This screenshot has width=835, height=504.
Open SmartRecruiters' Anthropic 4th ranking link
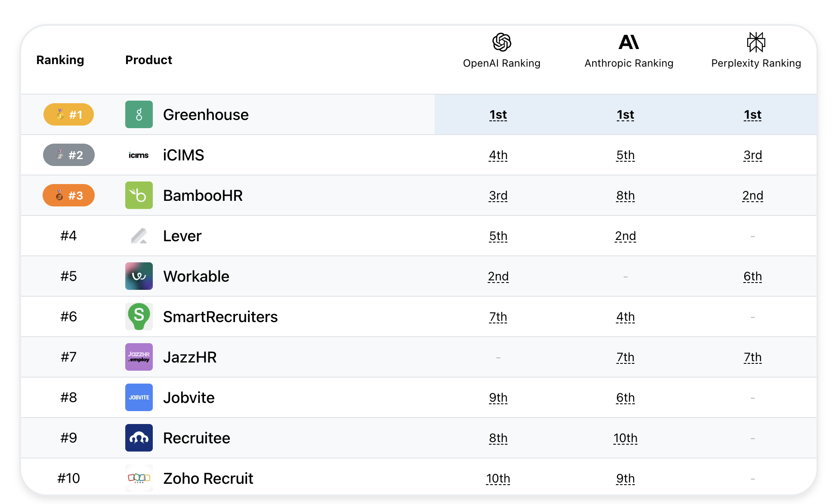(625, 317)
